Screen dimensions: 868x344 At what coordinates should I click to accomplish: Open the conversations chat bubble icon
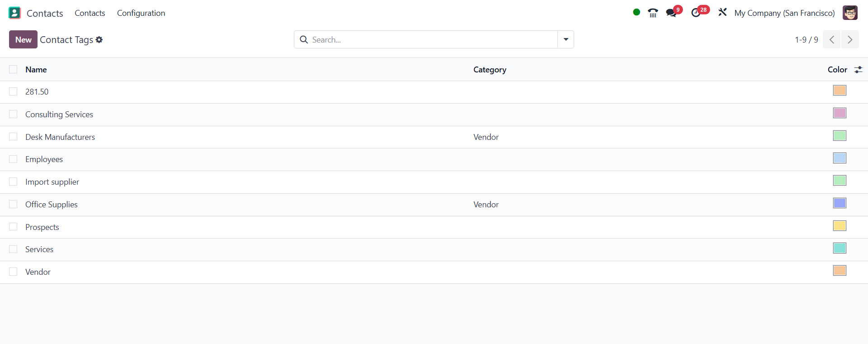[671, 13]
